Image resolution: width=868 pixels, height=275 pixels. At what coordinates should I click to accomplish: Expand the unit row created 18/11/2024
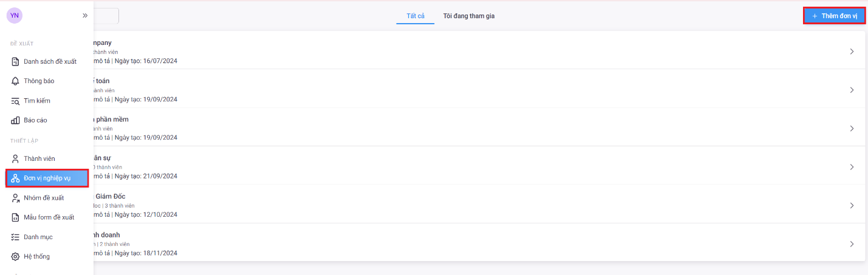tap(852, 244)
